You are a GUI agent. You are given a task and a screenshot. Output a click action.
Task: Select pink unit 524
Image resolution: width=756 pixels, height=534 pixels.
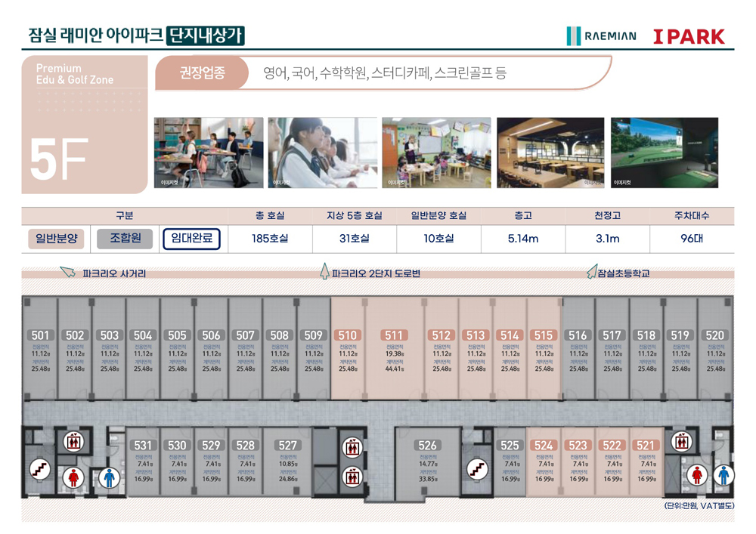point(544,462)
